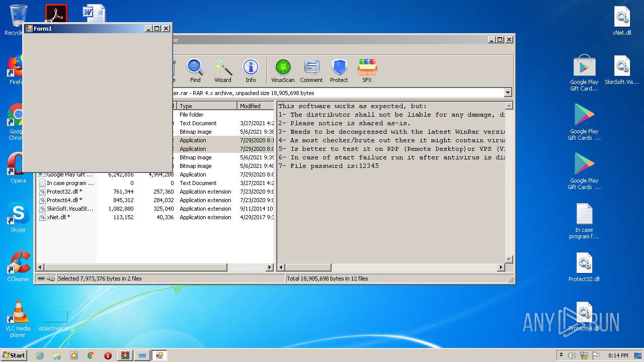Switch to Form1 taskbar button
The image size is (644, 362).
pos(159,355)
